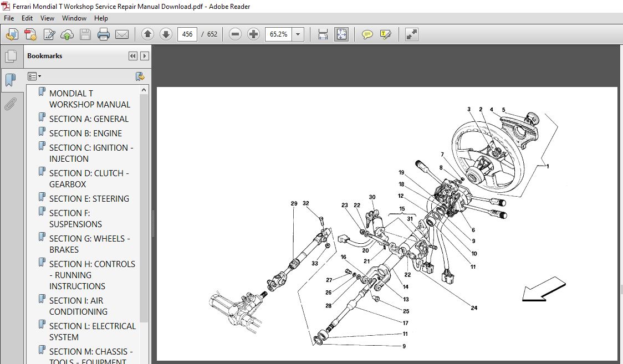Select SECTION M: CHASSIS bookmark
623x364 pixels.
pyautogui.click(x=91, y=356)
